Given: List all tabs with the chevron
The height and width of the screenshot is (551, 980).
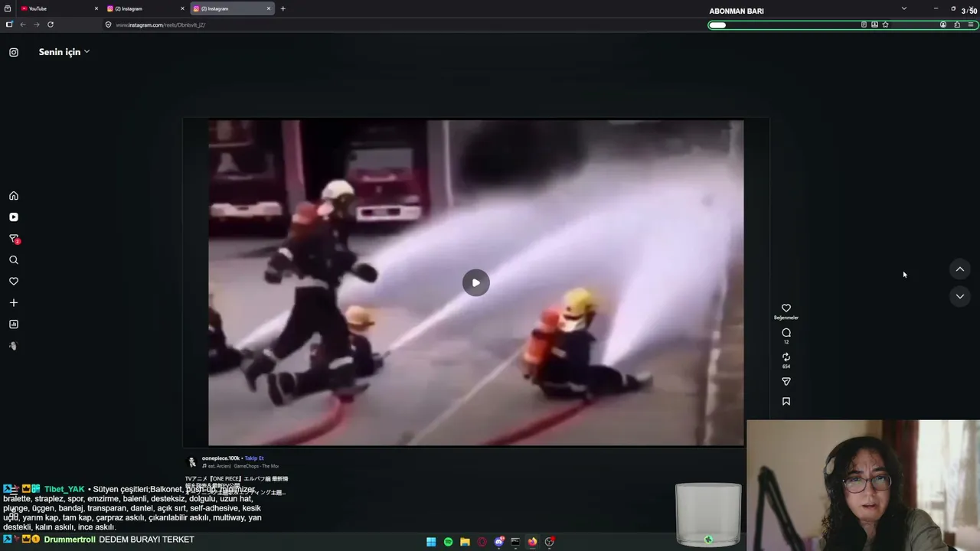Looking at the screenshot, I should click(904, 8).
